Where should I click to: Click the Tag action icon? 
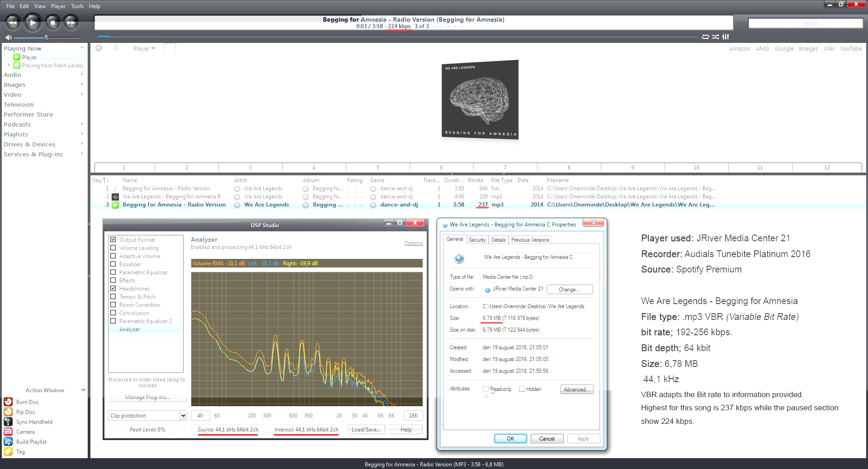(8, 451)
